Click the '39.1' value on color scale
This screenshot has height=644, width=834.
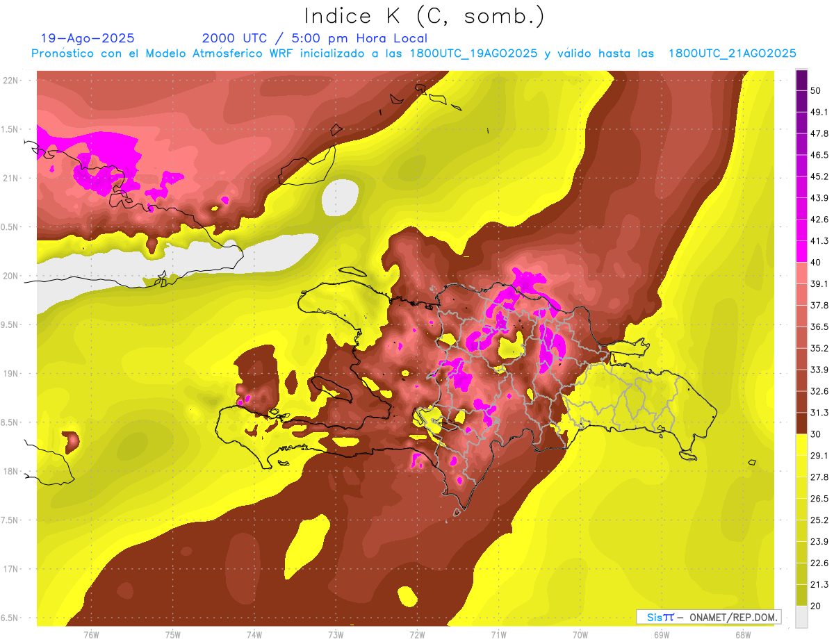click(819, 283)
